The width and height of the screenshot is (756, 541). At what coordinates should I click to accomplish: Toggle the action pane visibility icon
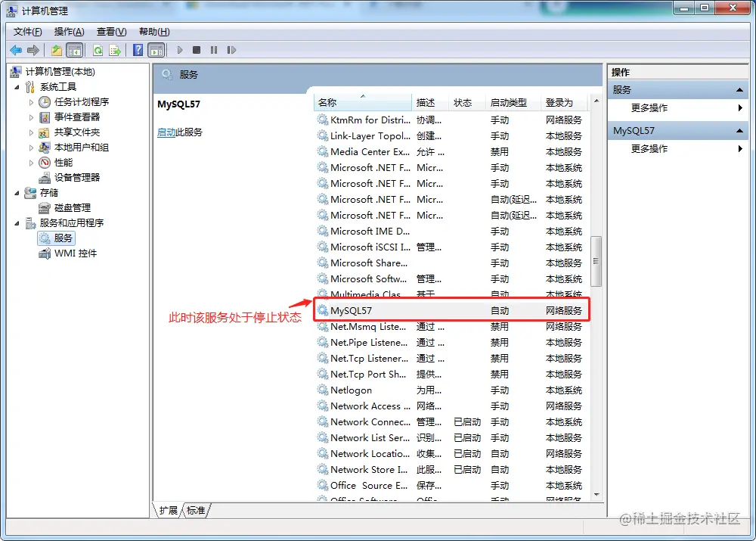(x=156, y=50)
